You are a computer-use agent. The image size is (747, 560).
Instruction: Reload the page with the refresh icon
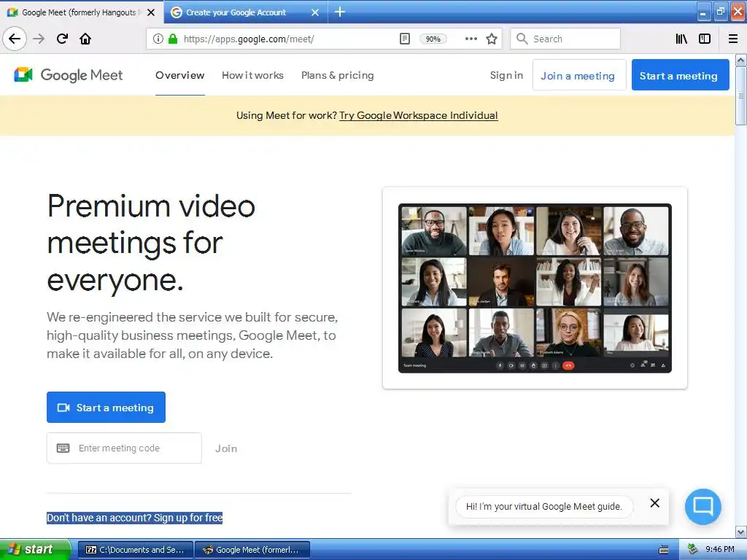62,39
